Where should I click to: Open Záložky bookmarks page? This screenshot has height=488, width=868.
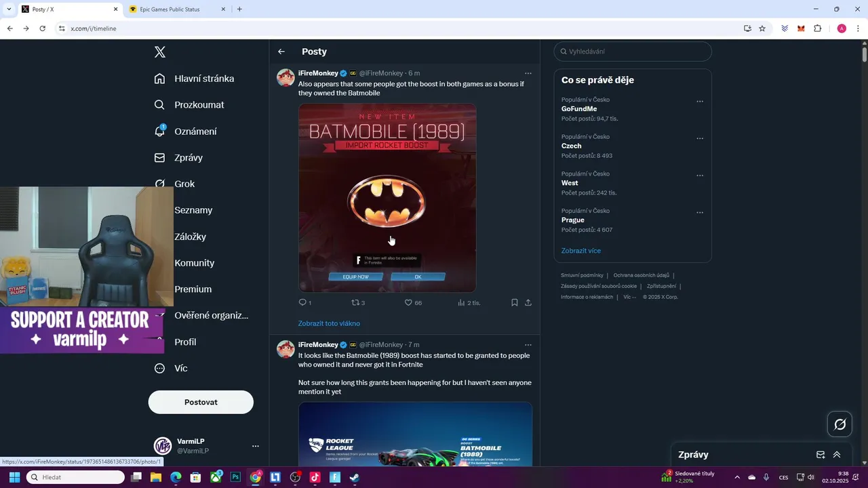[190, 237]
